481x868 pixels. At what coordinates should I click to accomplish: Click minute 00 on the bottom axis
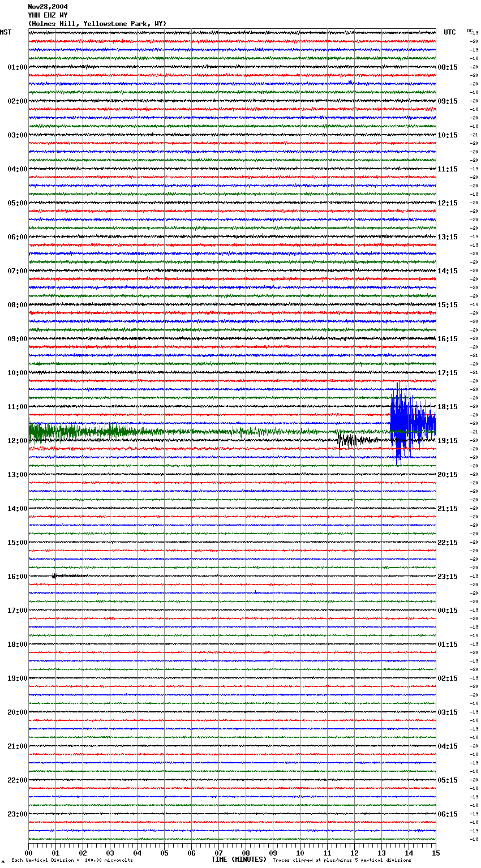point(28,853)
